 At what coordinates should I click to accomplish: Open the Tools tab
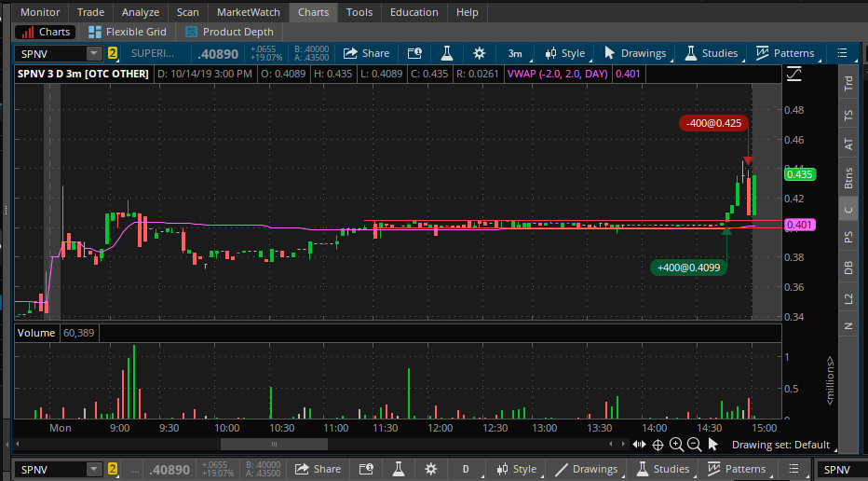click(359, 12)
